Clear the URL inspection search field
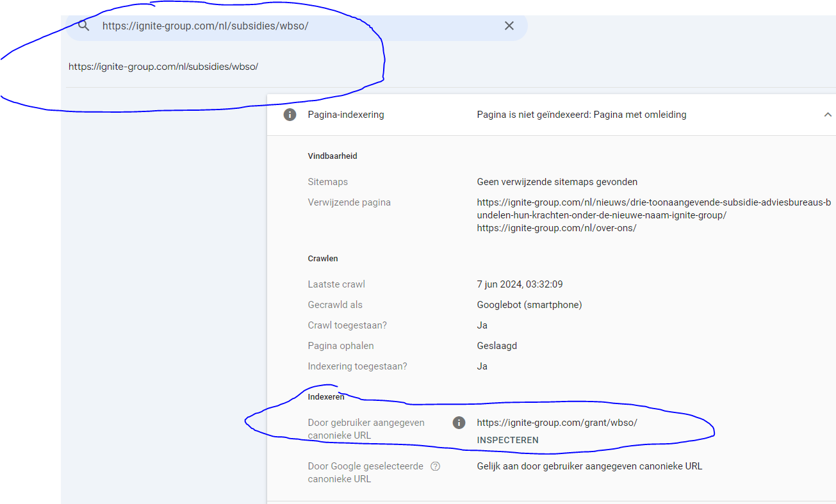The height and width of the screenshot is (504, 836). [509, 26]
